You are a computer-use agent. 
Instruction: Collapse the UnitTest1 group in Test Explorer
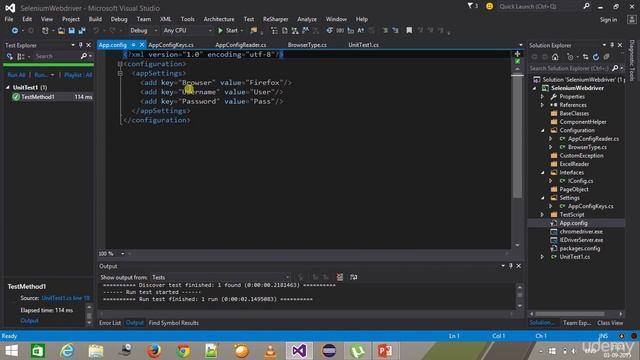click(x=8, y=87)
